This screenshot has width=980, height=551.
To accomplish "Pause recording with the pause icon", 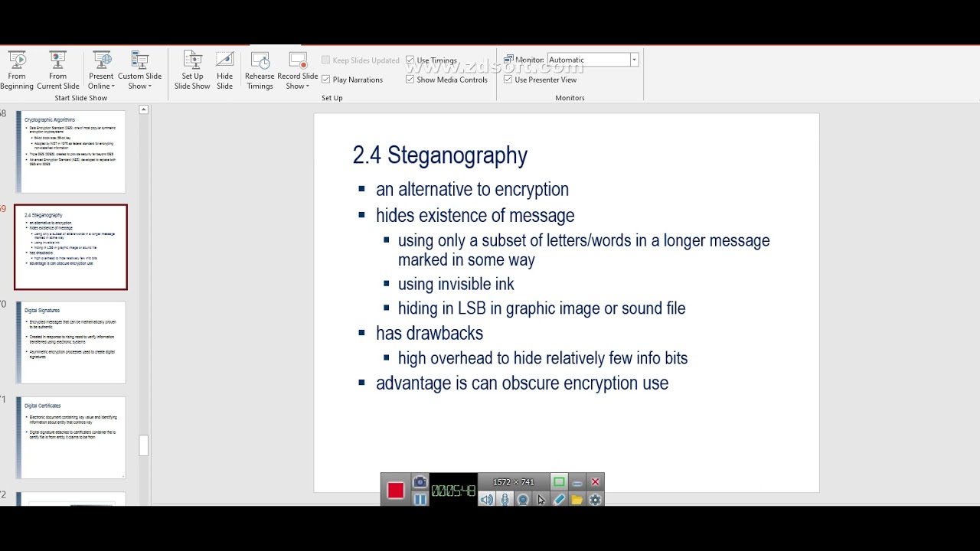I will point(420,499).
